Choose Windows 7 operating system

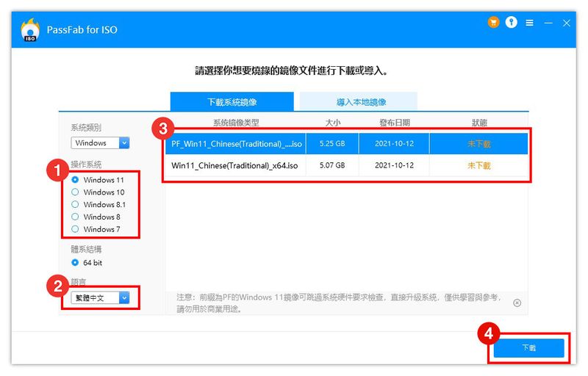75,229
